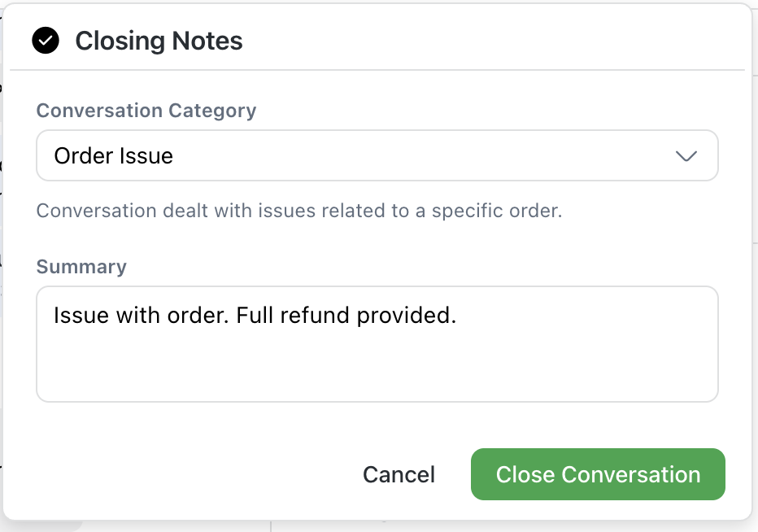Click the Close Conversation button
Screen dimensions: 758x532
[x=598, y=474]
